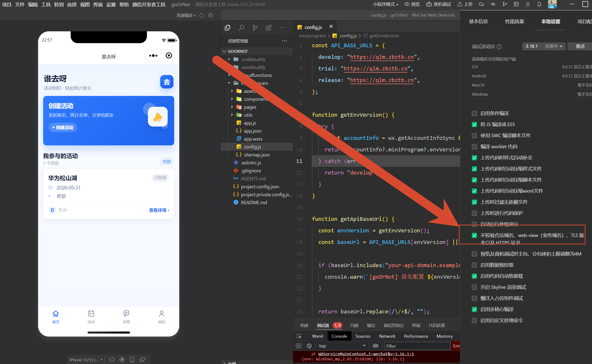Click the 推送 button
This screenshot has height=364, width=592.
(x=580, y=46)
